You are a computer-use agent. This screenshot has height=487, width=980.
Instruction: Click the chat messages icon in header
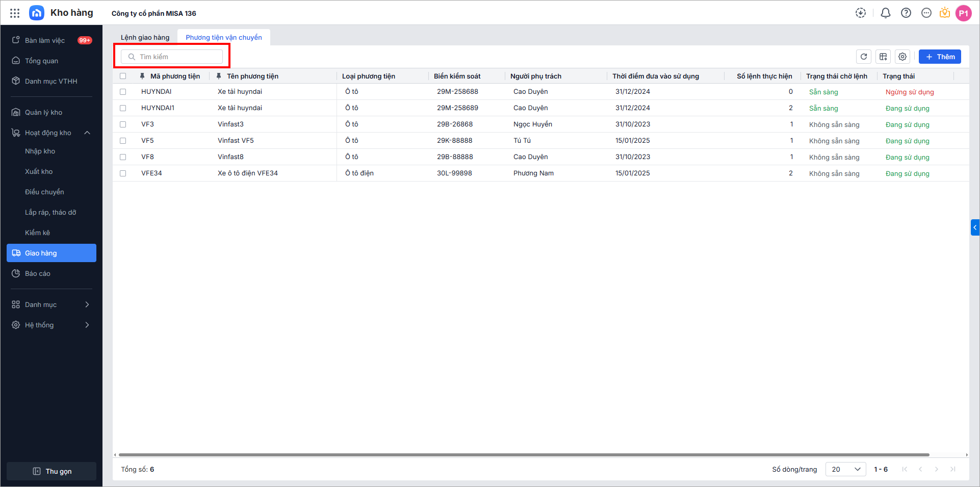click(926, 13)
